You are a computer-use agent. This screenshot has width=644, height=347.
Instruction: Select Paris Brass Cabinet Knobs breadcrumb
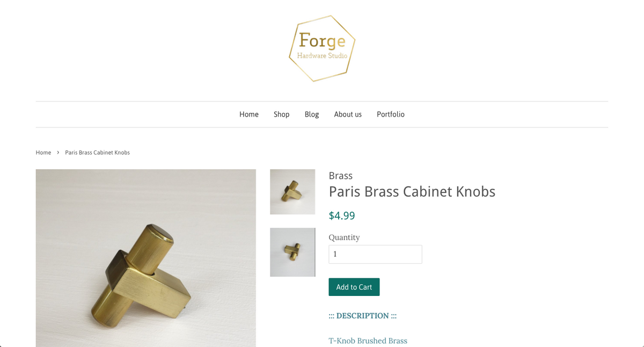pos(97,153)
